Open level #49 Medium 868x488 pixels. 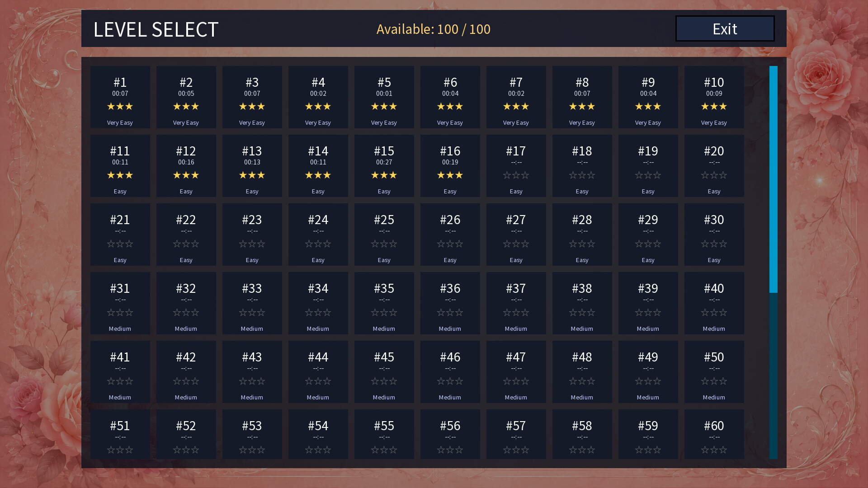648,372
